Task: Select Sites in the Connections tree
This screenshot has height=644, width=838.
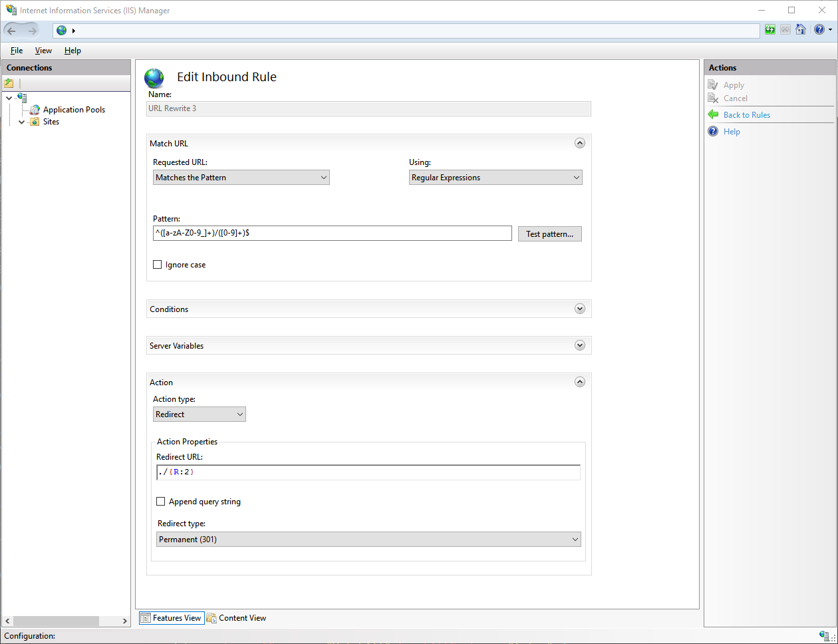Action: 51,122
